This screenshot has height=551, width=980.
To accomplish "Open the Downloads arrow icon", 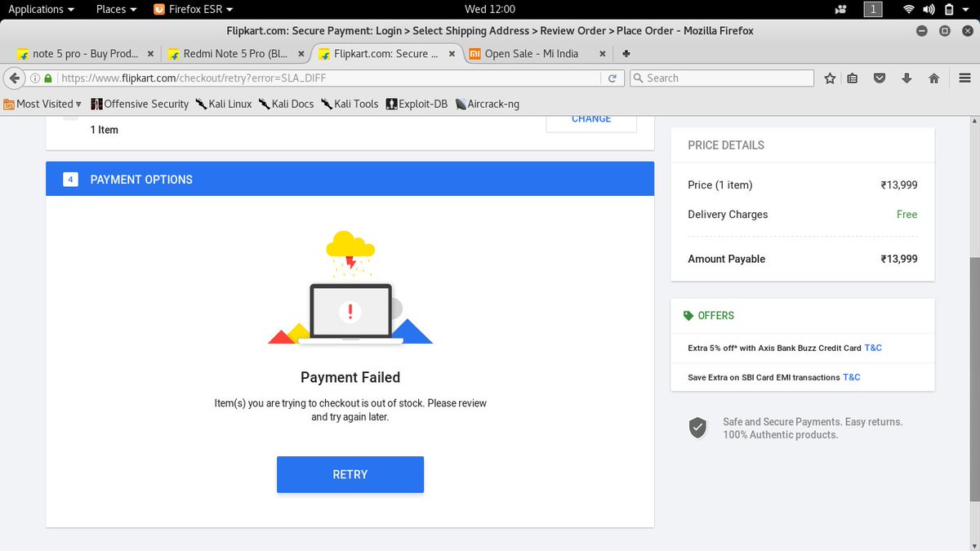I will point(906,78).
